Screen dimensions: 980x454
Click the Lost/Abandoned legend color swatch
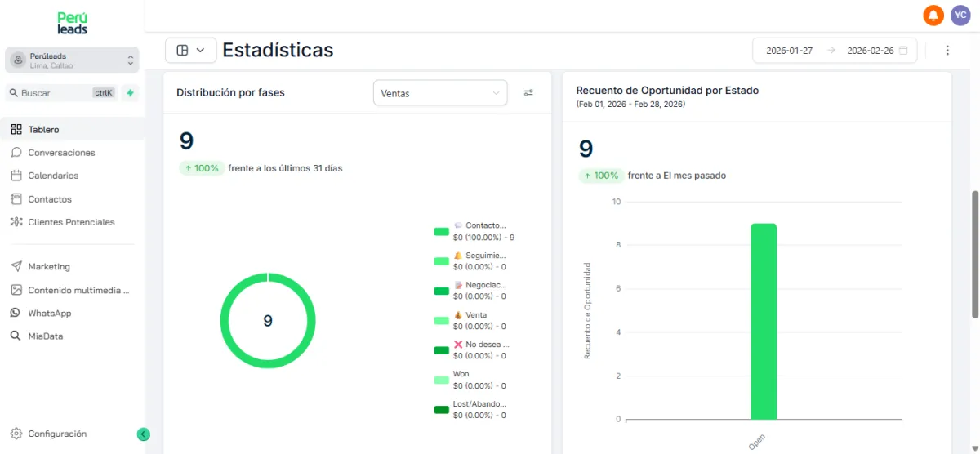point(442,410)
